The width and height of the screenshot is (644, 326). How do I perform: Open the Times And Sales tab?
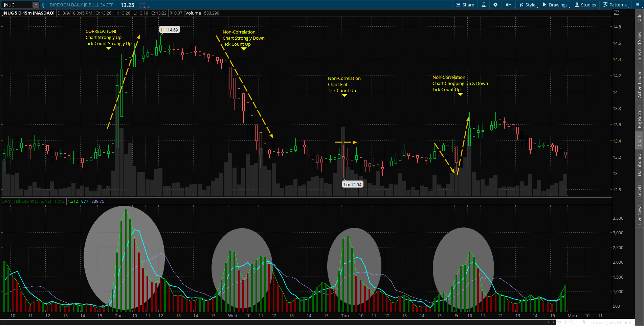pyautogui.click(x=639, y=48)
